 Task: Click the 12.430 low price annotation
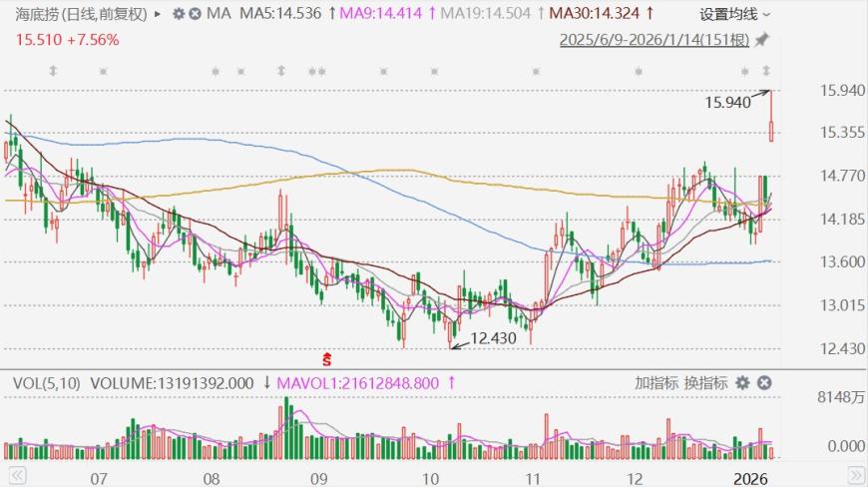pyautogui.click(x=493, y=338)
